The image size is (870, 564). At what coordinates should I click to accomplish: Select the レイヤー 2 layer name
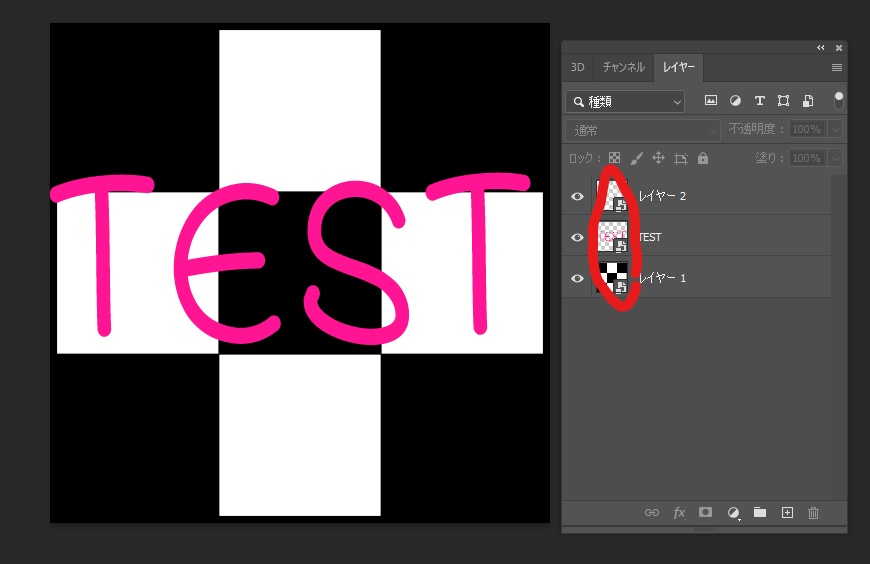(x=662, y=196)
